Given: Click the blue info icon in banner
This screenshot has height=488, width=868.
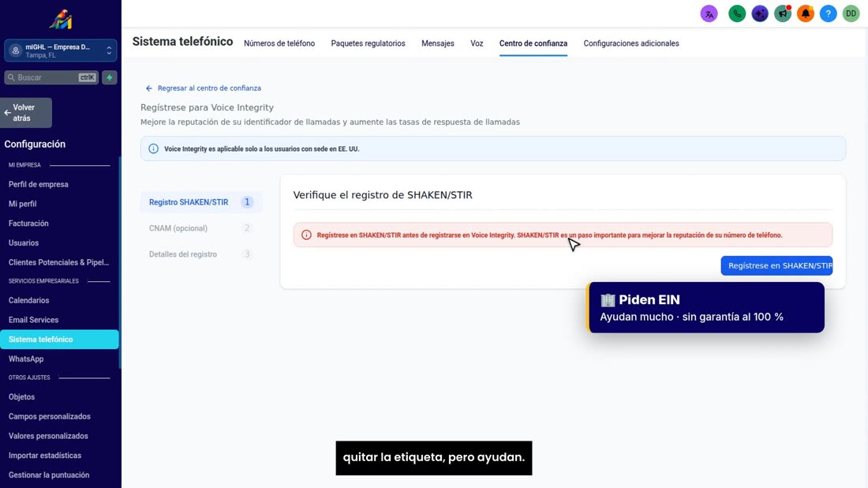Looking at the screenshot, I should pos(153,148).
